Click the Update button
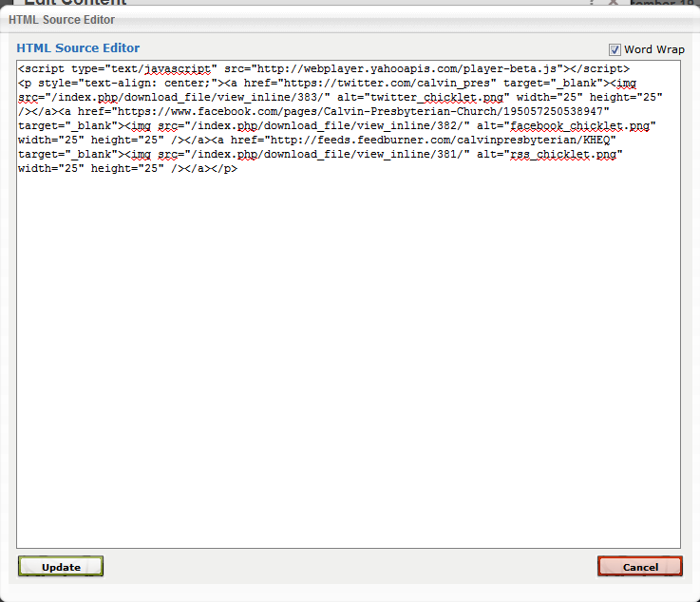 coord(61,566)
